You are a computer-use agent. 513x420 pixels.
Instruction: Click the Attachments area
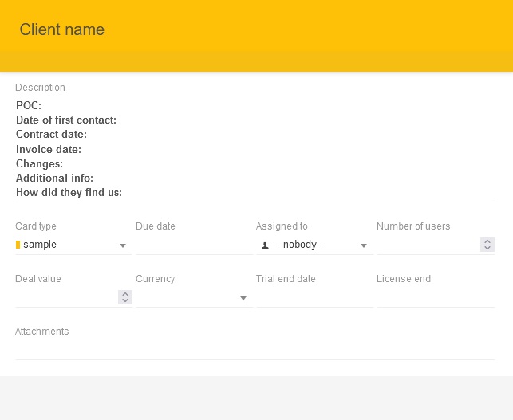[255, 349]
